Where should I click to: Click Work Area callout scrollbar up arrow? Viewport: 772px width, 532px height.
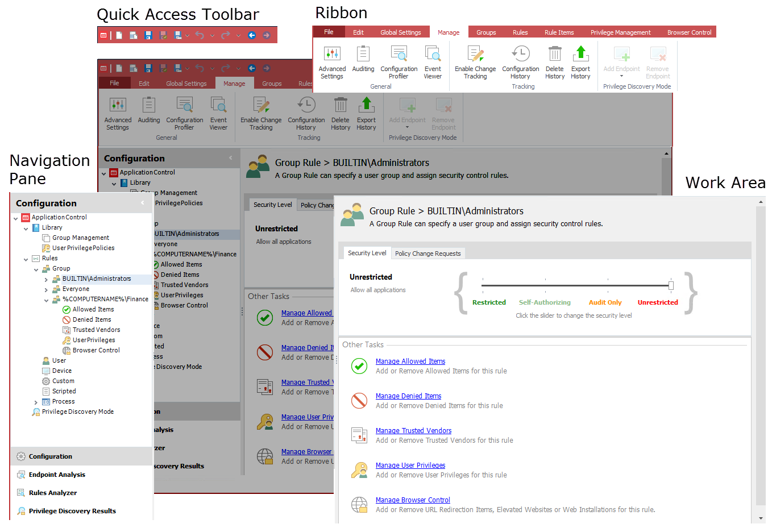coord(761,201)
